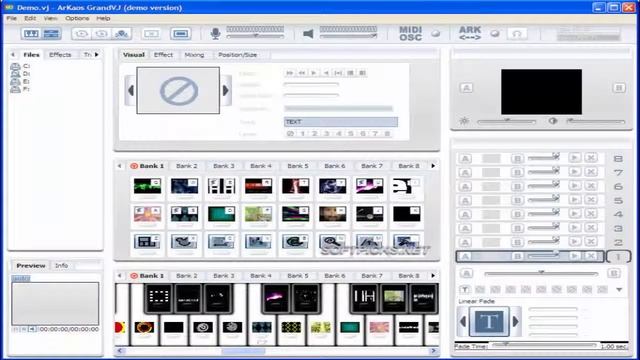Click the brightness sun icon under preview
Image resolution: width=640 pixels, height=360 pixels.
pos(464,121)
